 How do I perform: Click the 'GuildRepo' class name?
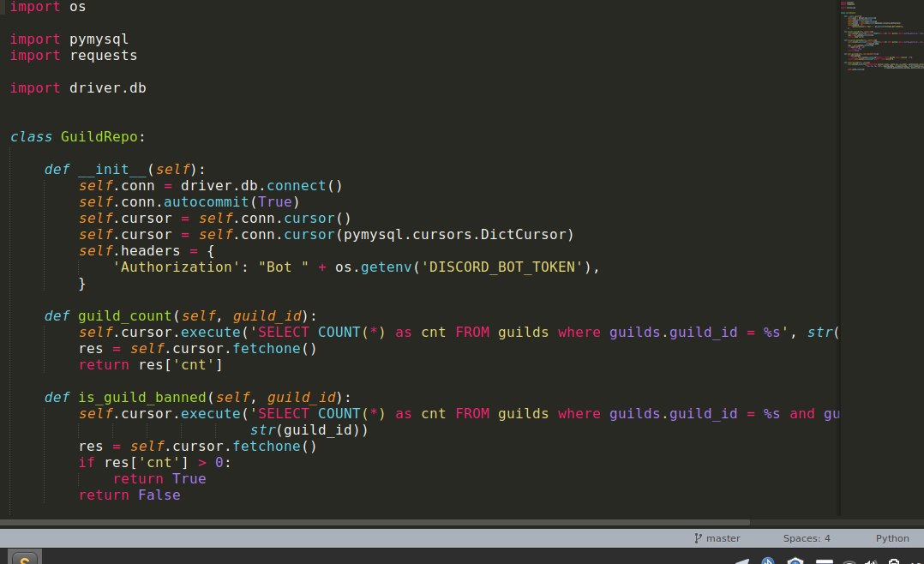(99, 137)
